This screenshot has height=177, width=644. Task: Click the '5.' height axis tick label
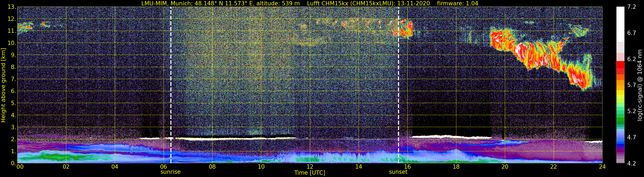point(13,103)
